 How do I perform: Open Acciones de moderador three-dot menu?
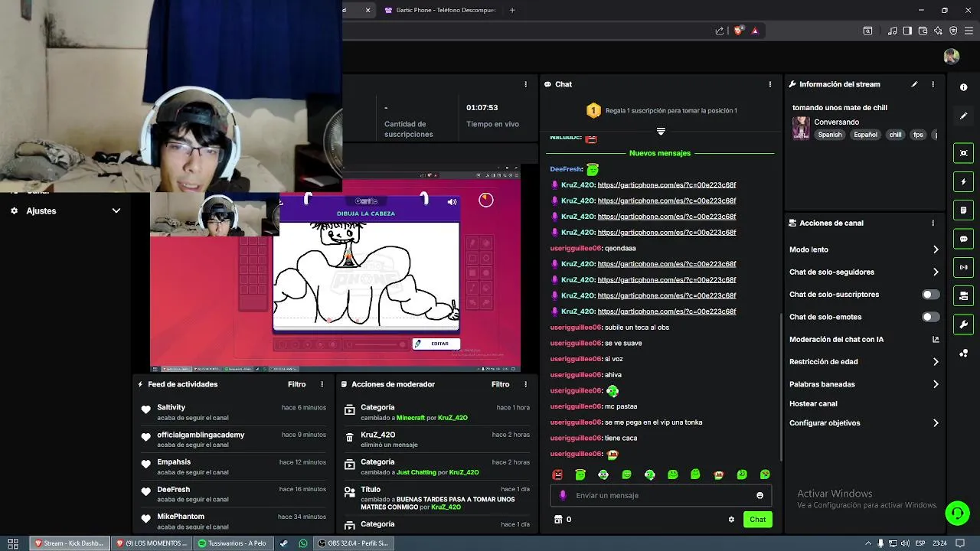pyautogui.click(x=525, y=384)
